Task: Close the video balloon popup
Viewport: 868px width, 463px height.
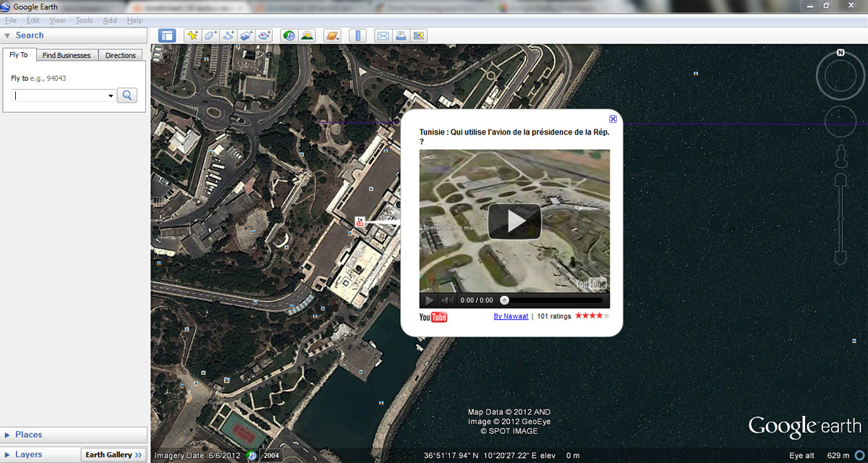Action: click(613, 119)
